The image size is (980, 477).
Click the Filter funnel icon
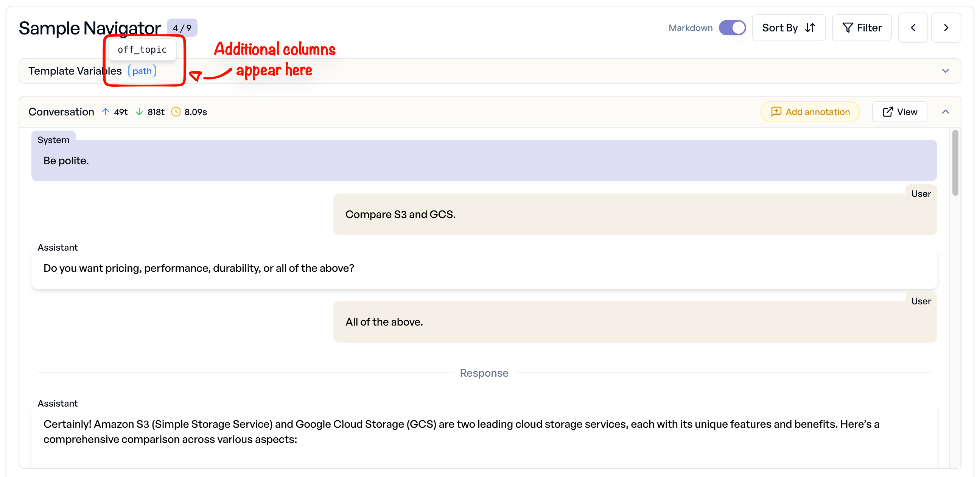click(847, 28)
